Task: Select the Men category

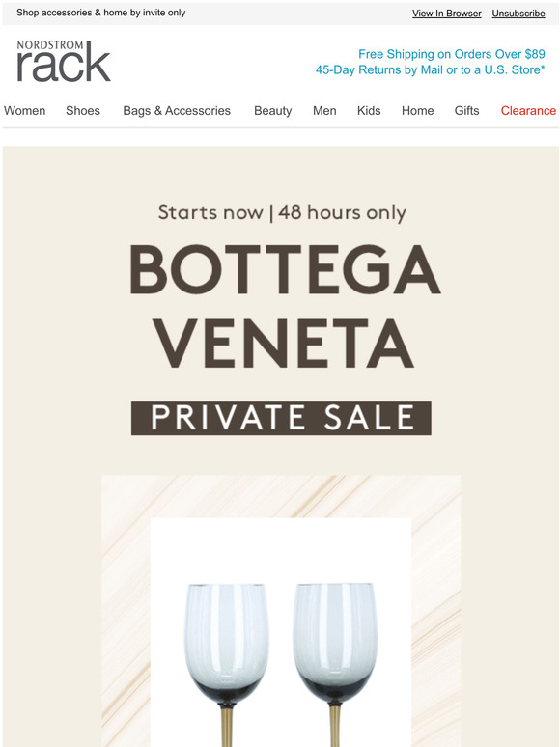Action: point(324,111)
